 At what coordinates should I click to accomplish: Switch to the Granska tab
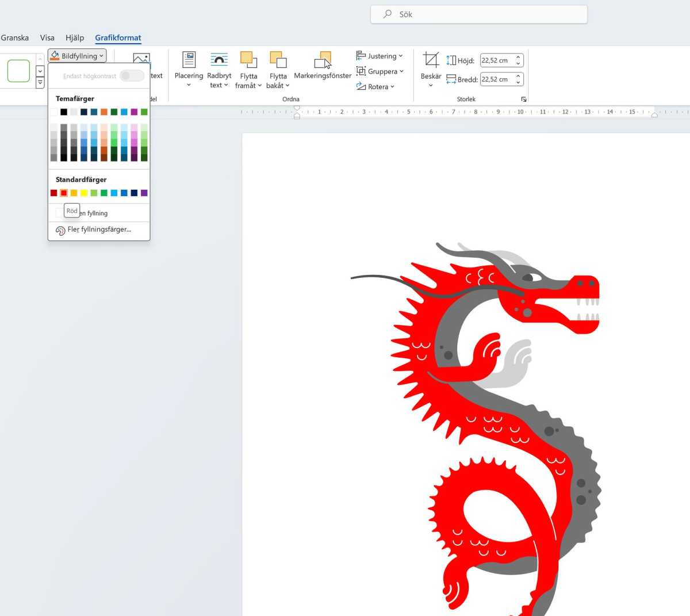tap(14, 37)
